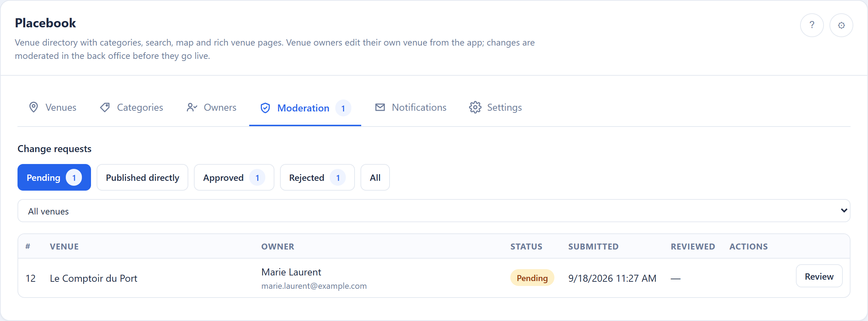Select the Settings tab label
This screenshot has width=868, height=321.
click(504, 108)
